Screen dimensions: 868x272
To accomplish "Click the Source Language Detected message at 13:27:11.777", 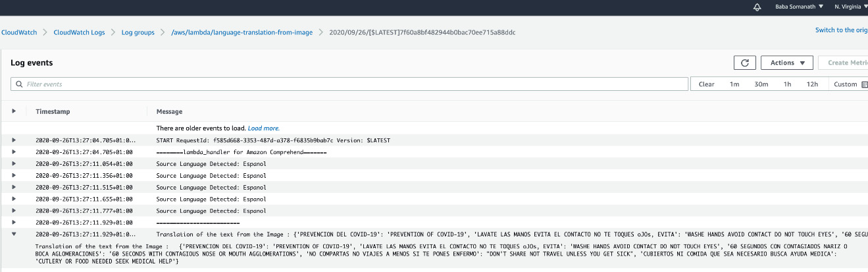I will [211, 211].
